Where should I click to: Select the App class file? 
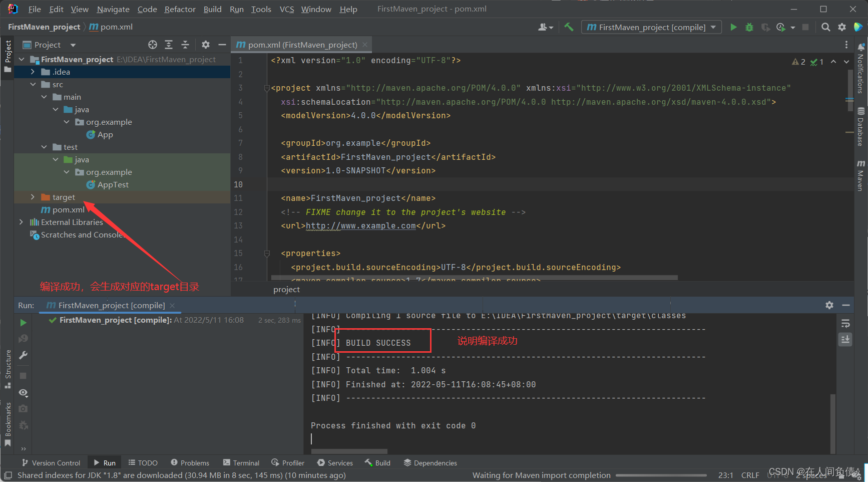click(100, 134)
